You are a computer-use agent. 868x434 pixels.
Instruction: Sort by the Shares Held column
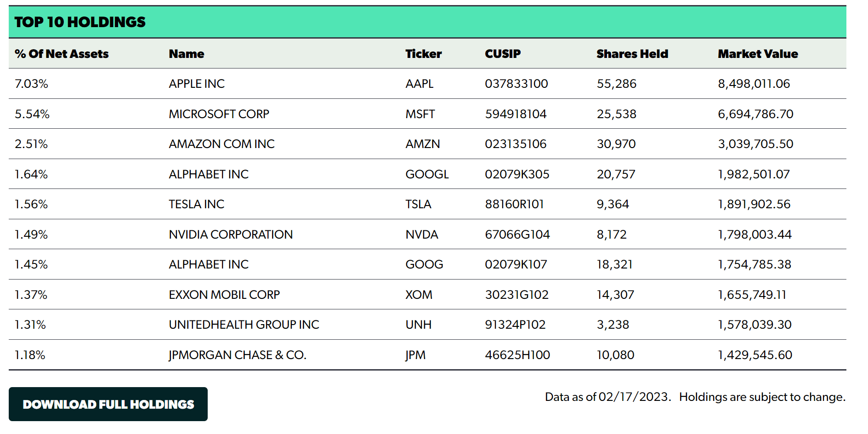tap(632, 53)
